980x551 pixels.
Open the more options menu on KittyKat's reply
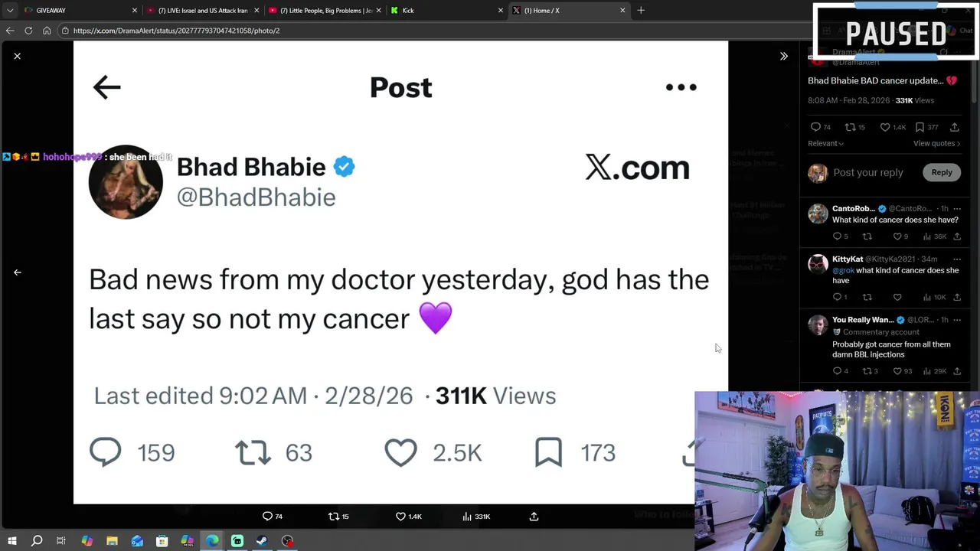[956, 259]
